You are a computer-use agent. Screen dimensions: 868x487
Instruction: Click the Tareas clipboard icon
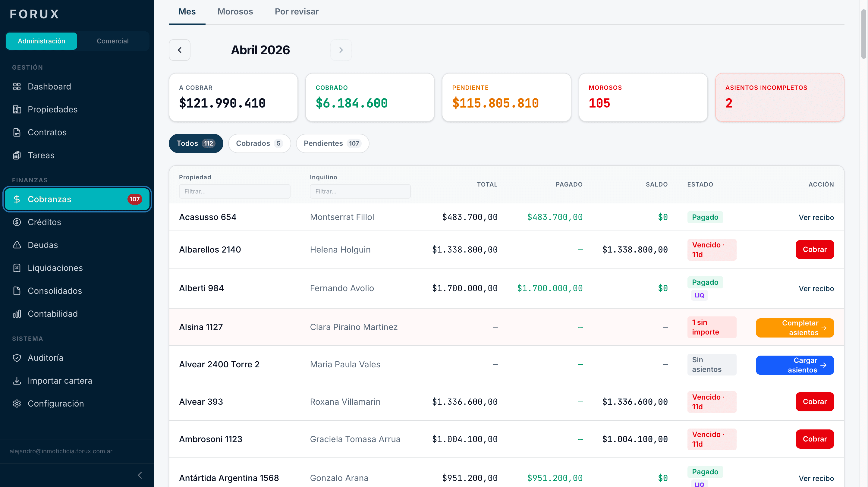click(17, 156)
